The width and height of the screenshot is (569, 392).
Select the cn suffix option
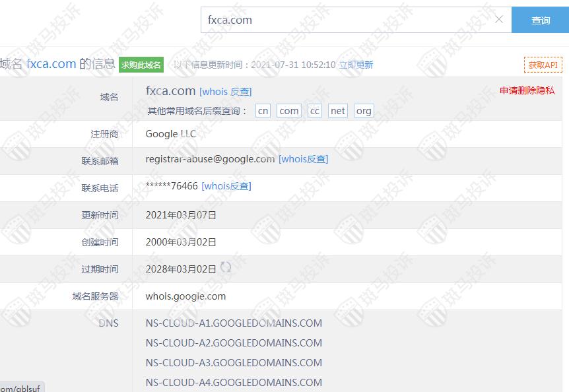(263, 111)
